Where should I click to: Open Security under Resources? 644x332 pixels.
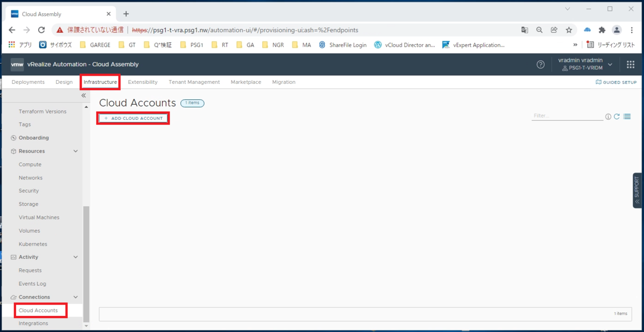click(29, 191)
